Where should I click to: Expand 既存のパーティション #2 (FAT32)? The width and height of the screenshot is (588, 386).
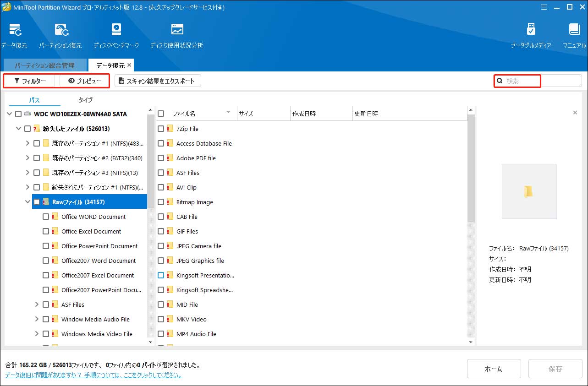[27, 158]
